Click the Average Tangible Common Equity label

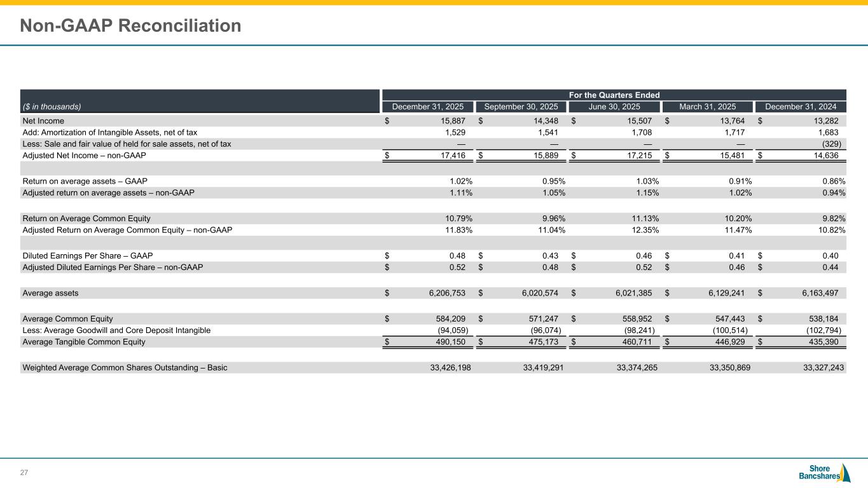coord(83,342)
